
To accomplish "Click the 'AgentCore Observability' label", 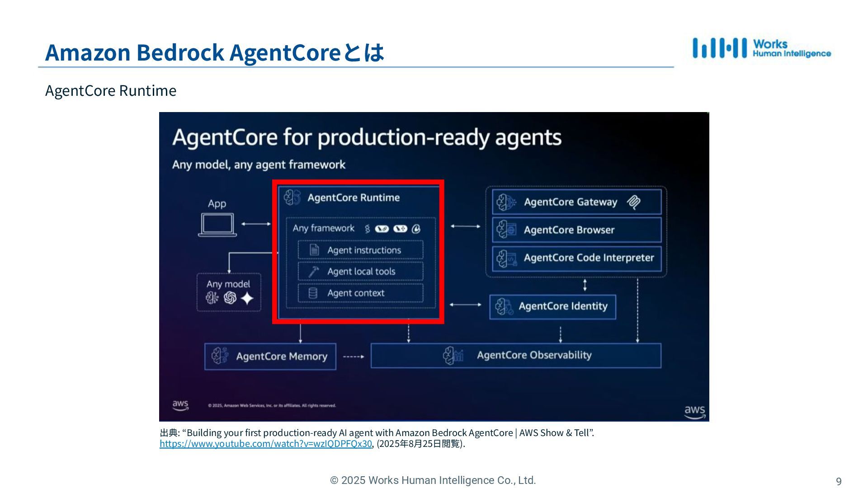I will point(534,355).
